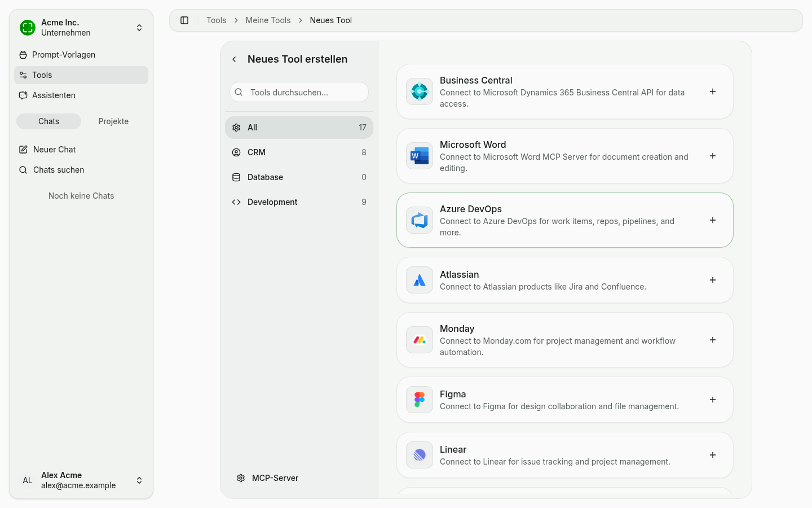This screenshot has width=812, height=508.
Task: Click the Atlassian app icon
Action: (420, 280)
